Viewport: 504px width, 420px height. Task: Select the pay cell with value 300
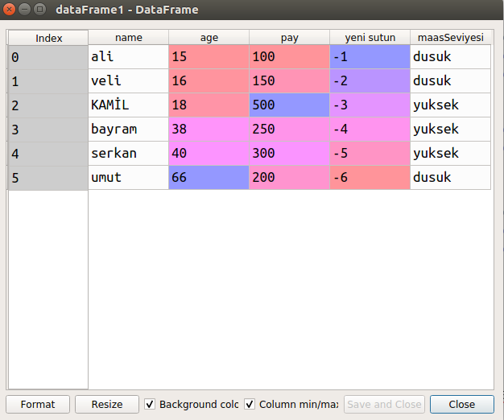click(x=289, y=153)
